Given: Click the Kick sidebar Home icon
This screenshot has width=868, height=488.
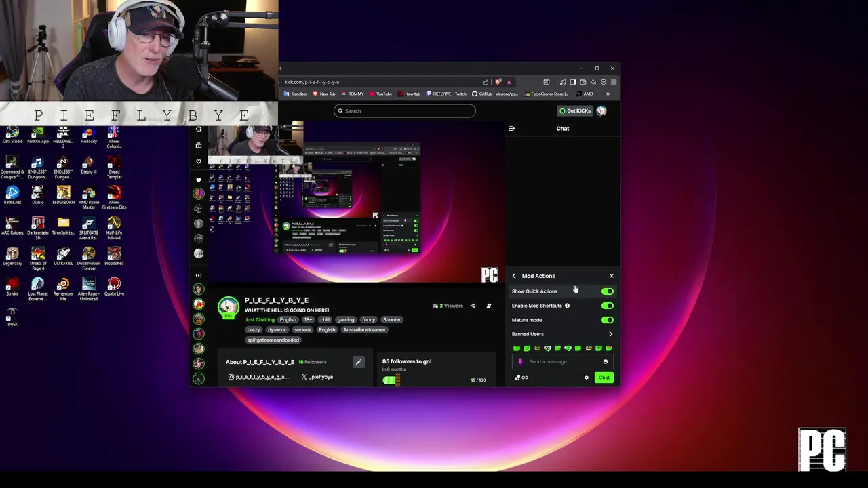Looking at the screenshot, I should click(199, 129).
